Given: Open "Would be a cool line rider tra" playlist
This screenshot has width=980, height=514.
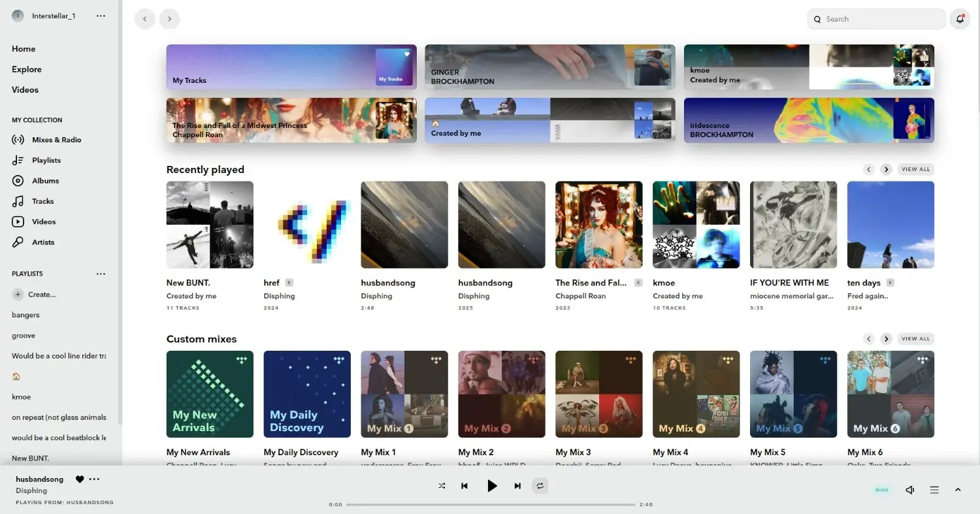Looking at the screenshot, I should point(59,356).
